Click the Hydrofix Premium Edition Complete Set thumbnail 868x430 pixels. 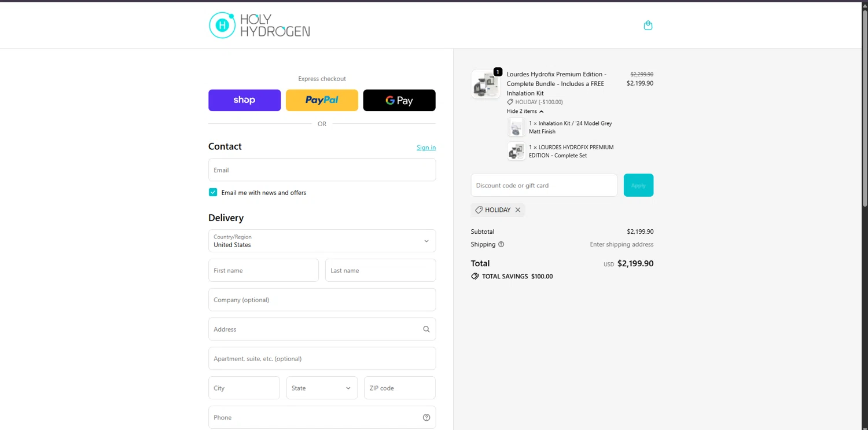516,151
